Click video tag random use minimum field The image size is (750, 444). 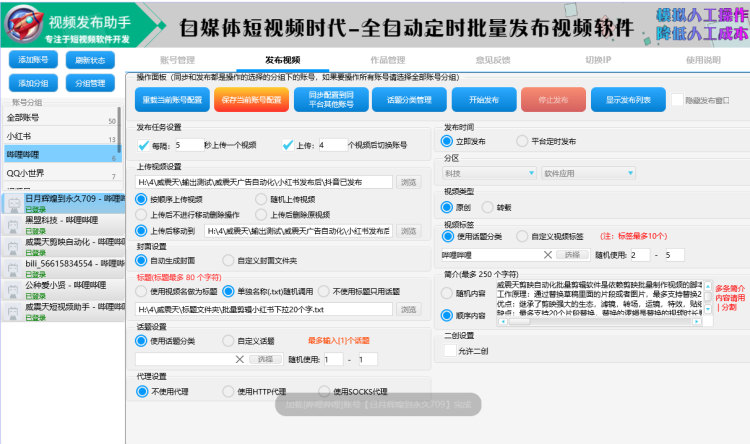[x=640, y=255]
